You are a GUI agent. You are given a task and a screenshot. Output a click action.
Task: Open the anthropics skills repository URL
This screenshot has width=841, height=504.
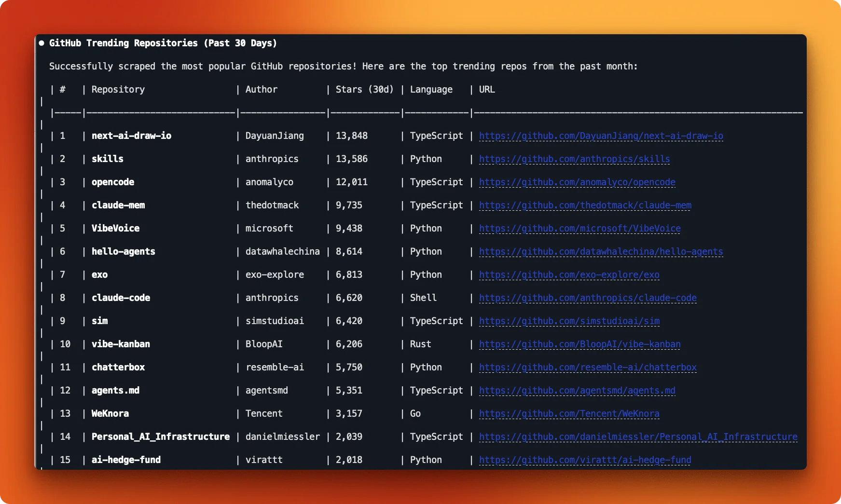(574, 159)
